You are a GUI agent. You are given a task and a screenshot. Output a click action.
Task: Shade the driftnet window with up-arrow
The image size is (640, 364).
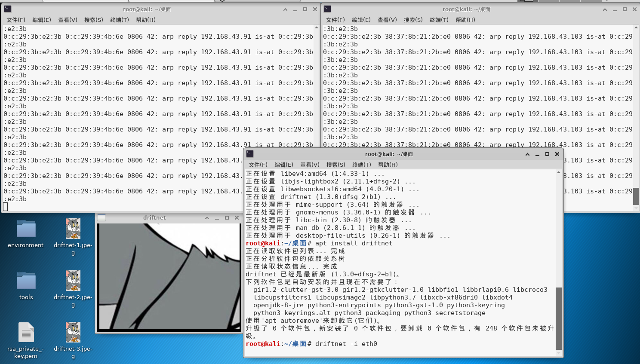click(x=207, y=218)
